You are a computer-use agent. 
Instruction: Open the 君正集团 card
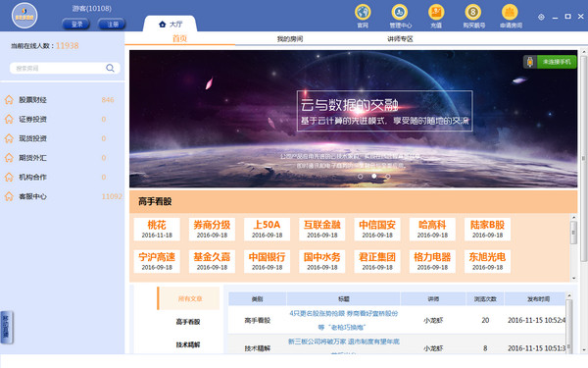[x=377, y=261]
